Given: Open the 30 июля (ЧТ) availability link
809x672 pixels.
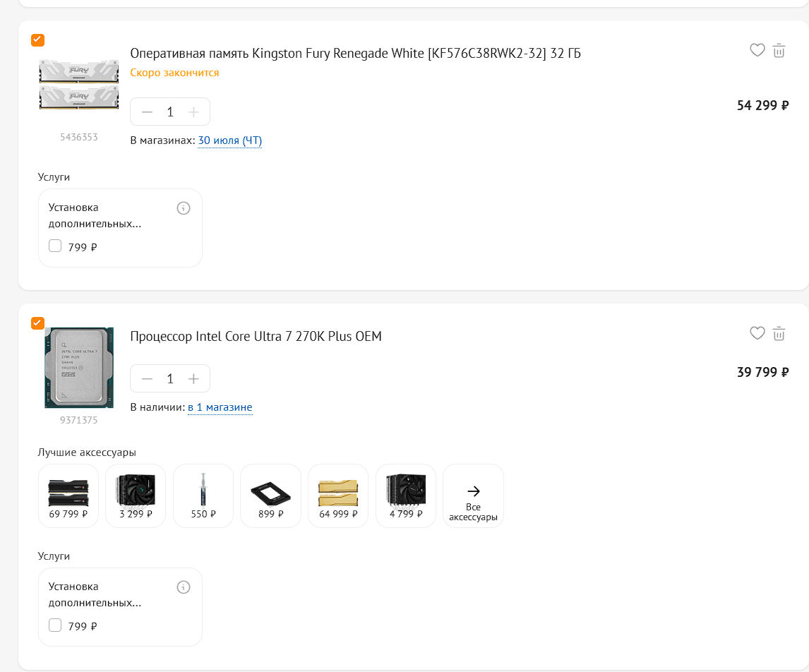Looking at the screenshot, I should 230,140.
